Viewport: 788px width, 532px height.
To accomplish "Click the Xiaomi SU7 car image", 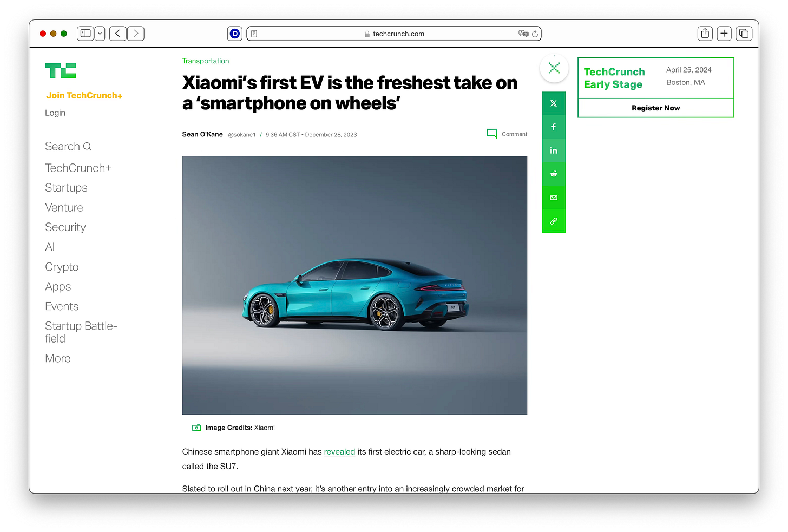I will tap(354, 285).
